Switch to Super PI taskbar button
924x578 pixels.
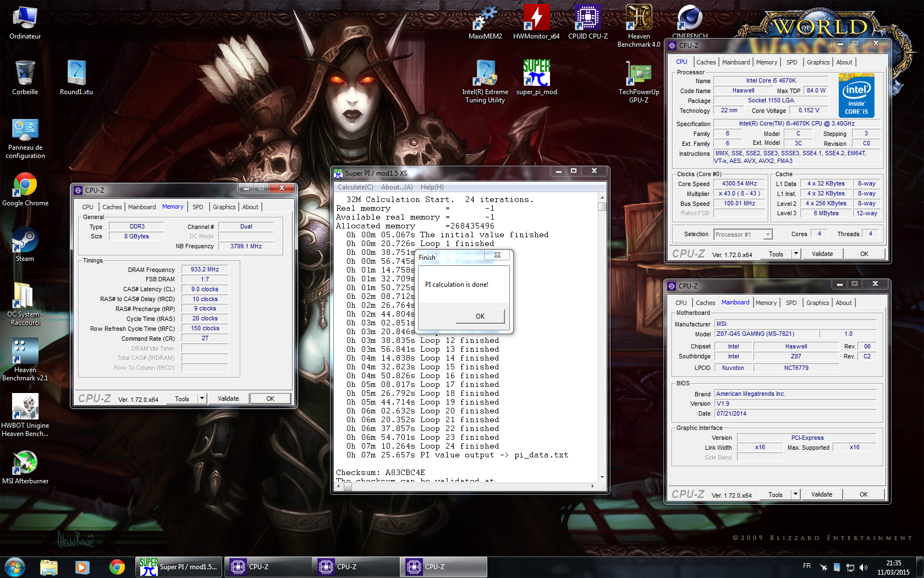[179, 567]
